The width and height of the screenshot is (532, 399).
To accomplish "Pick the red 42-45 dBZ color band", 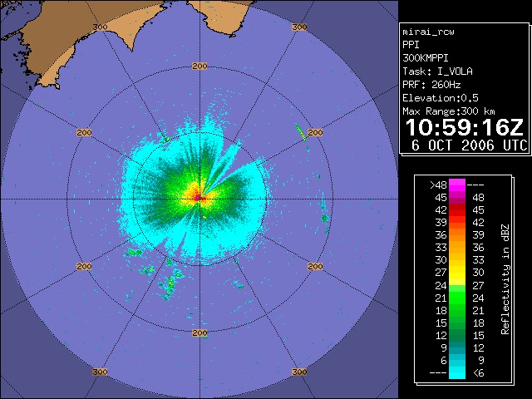I will tap(457, 210).
